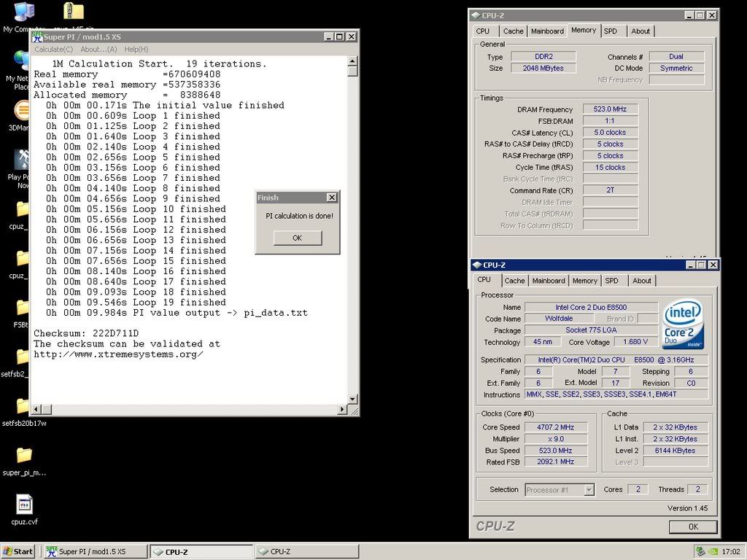The image size is (747, 560).
Task: Click Super PI horizontal scrollbar right arrow
Action: click(343, 409)
